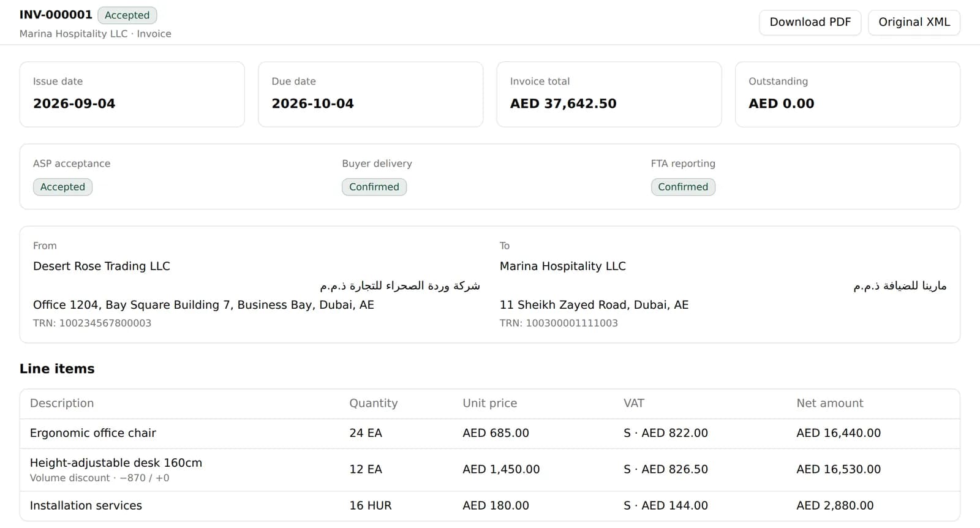Click the outstanding amount AED 0.00
The width and height of the screenshot is (980, 528).
[782, 104]
